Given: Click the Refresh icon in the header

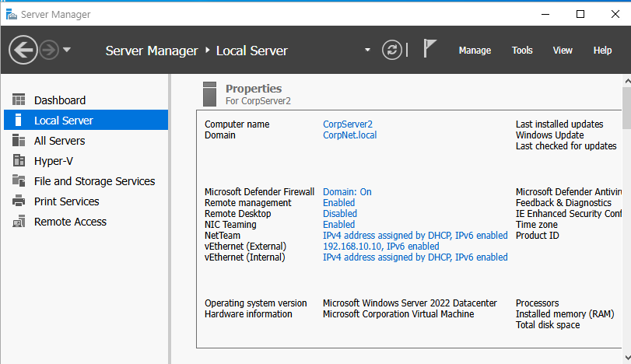Looking at the screenshot, I should (392, 51).
